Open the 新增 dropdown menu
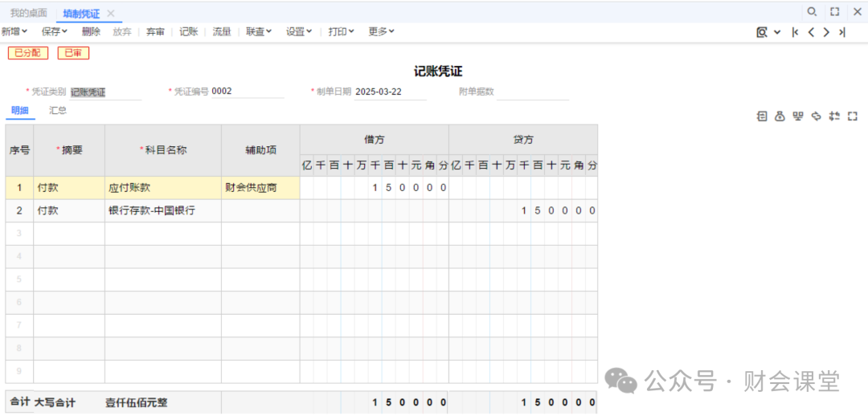Screen dimensions: 868x416 [14, 31]
